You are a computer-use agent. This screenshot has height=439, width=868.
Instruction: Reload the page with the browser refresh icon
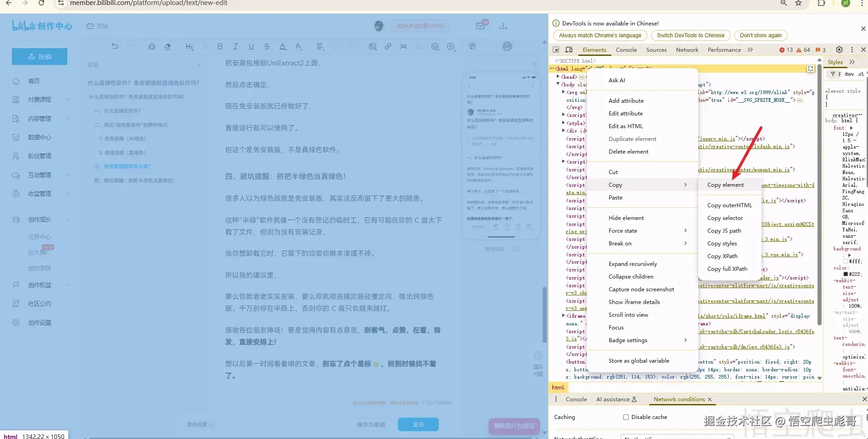click(41, 3)
